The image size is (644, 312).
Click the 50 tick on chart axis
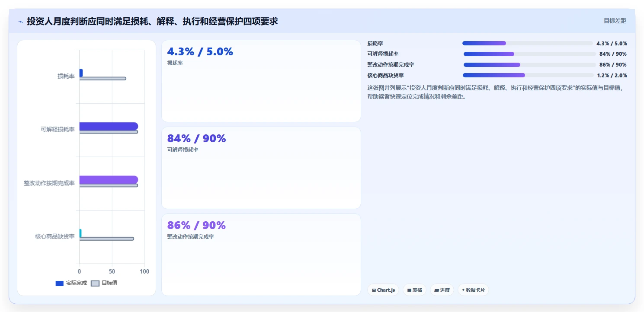tap(112, 271)
